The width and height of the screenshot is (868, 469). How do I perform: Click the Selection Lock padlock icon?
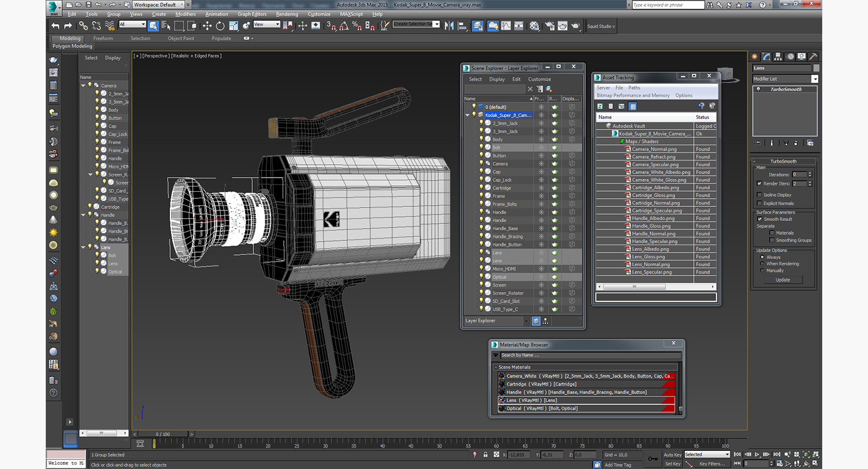[x=486, y=454]
